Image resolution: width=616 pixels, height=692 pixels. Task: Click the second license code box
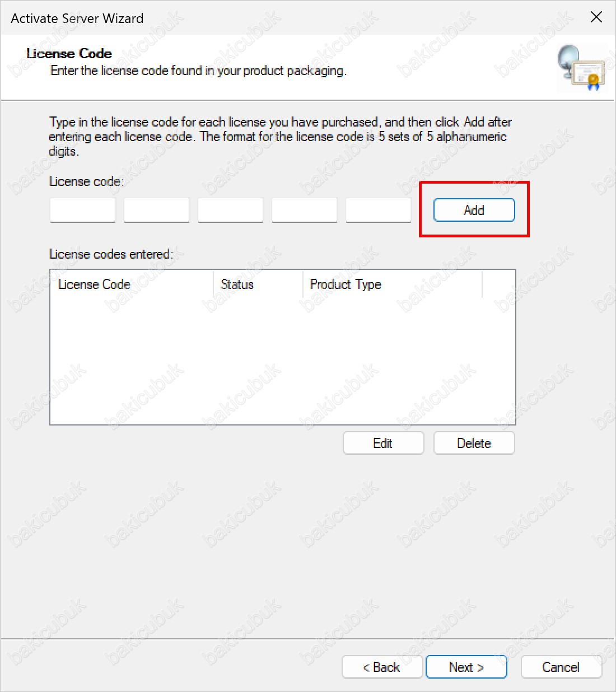157,211
